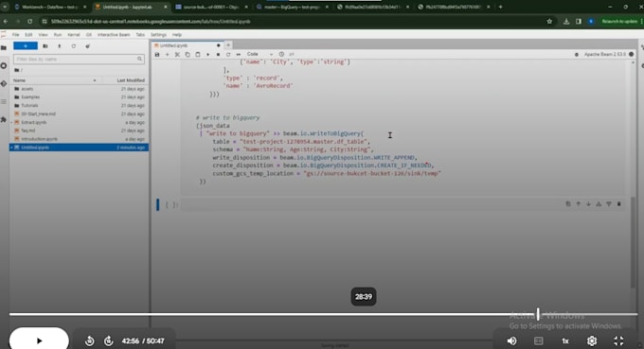Sort files by Name column header
The image size is (644, 349).
coord(19,80)
